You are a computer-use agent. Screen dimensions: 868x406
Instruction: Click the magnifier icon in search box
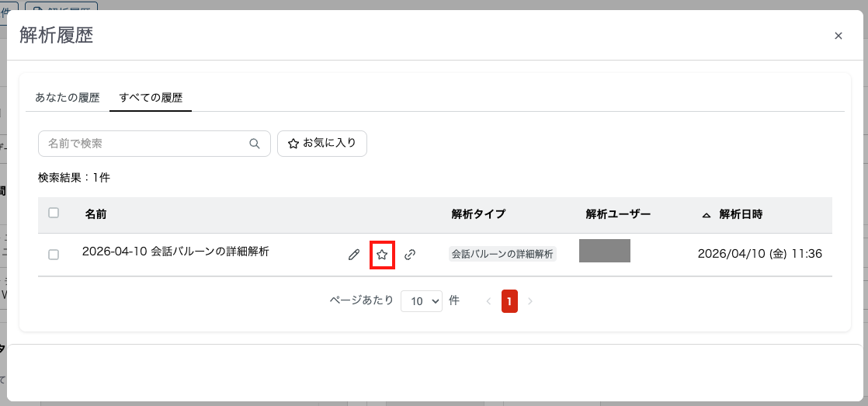(254, 144)
